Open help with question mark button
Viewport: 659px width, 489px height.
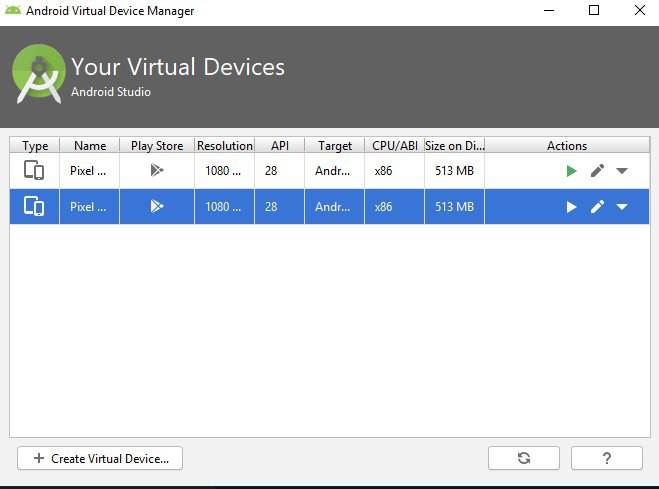tap(606, 458)
